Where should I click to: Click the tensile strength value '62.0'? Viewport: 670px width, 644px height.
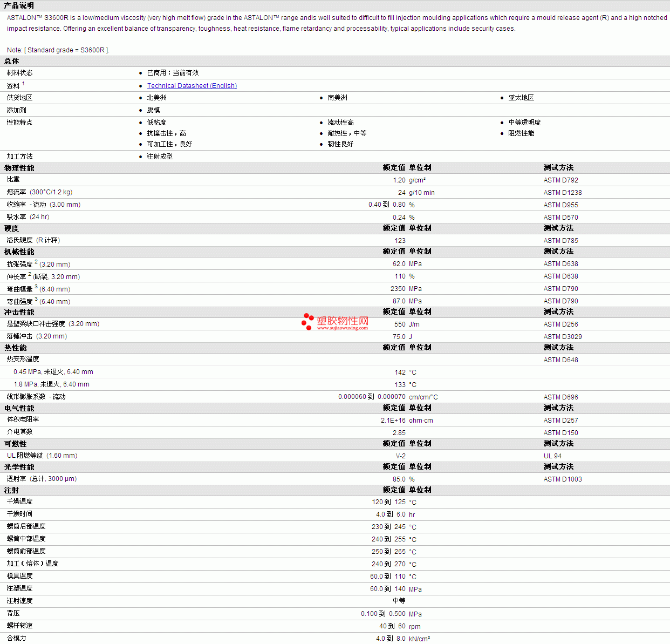tap(399, 264)
